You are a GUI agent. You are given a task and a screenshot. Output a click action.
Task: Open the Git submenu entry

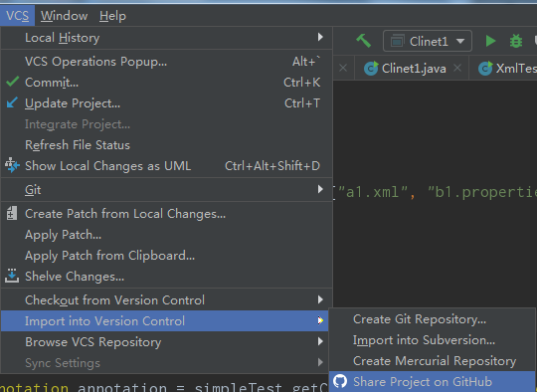166,189
